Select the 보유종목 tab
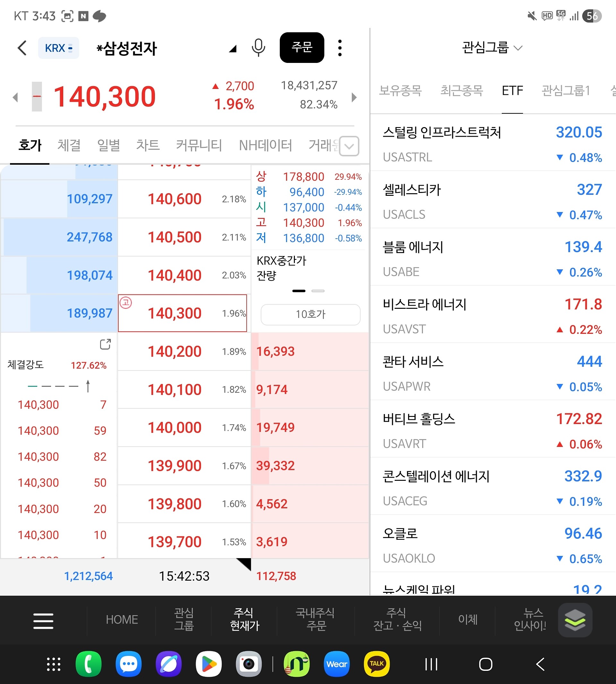The height and width of the screenshot is (684, 616). (400, 91)
